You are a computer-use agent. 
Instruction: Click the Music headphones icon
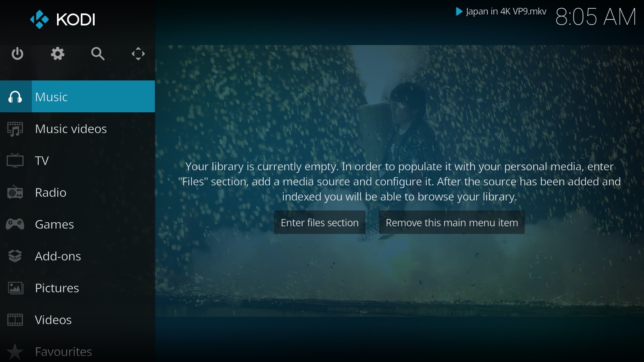pos(15,97)
